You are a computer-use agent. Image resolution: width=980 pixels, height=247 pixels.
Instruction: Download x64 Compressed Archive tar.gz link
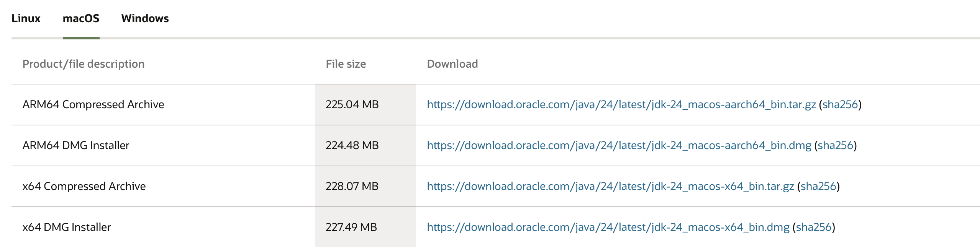pos(610,186)
